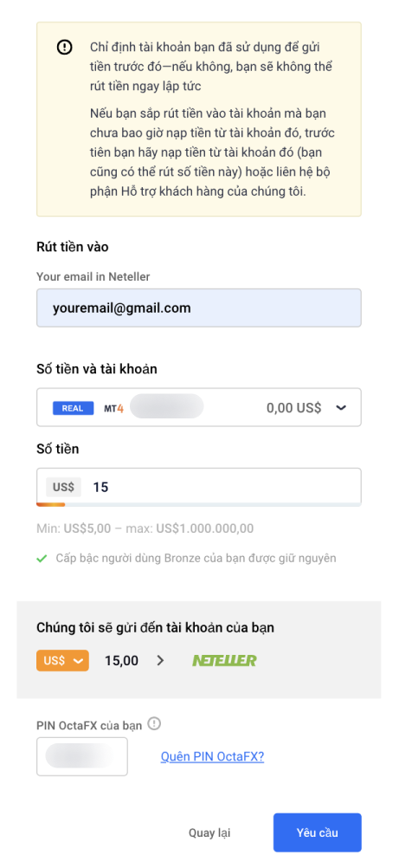Expand the account selector chevron
399x868 pixels.
pos(342,408)
